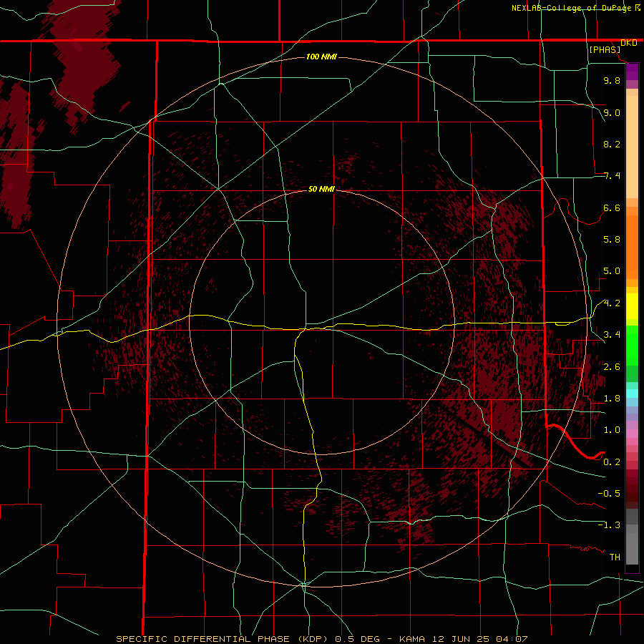Pick the light peach swatch on color bar
This screenshot has height=644, width=644.
coord(632,147)
